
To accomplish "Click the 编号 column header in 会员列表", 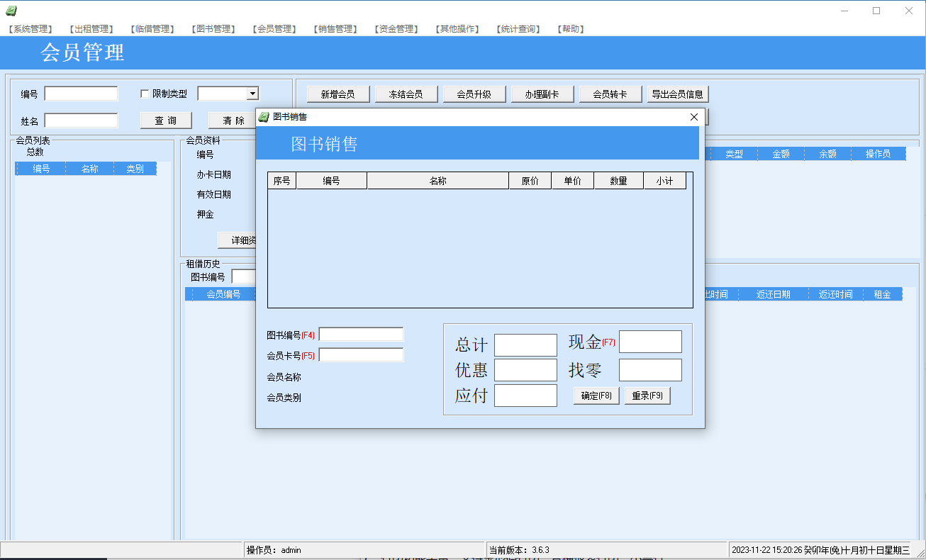I will coord(41,169).
